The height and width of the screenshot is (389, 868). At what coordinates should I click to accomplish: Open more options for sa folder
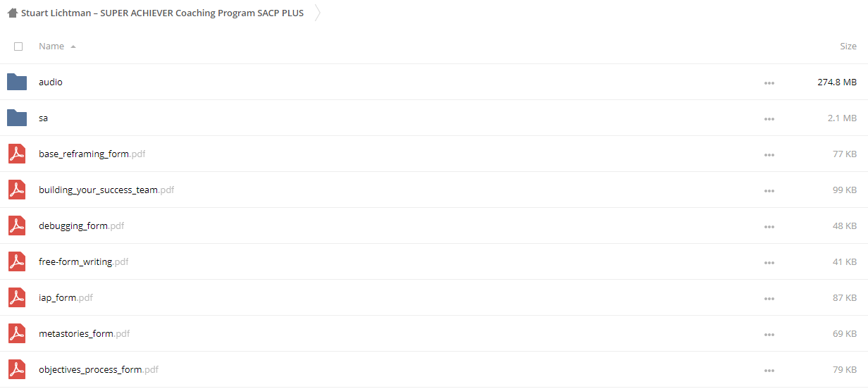(x=769, y=119)
